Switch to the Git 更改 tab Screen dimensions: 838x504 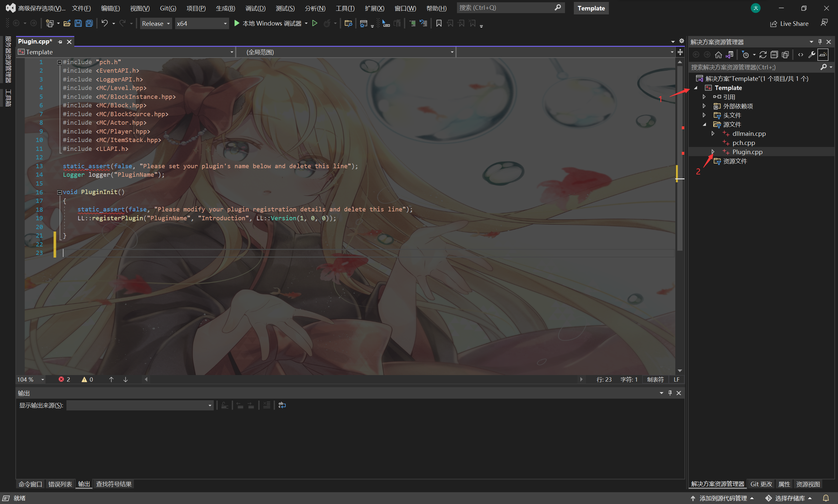click(761, 484)
